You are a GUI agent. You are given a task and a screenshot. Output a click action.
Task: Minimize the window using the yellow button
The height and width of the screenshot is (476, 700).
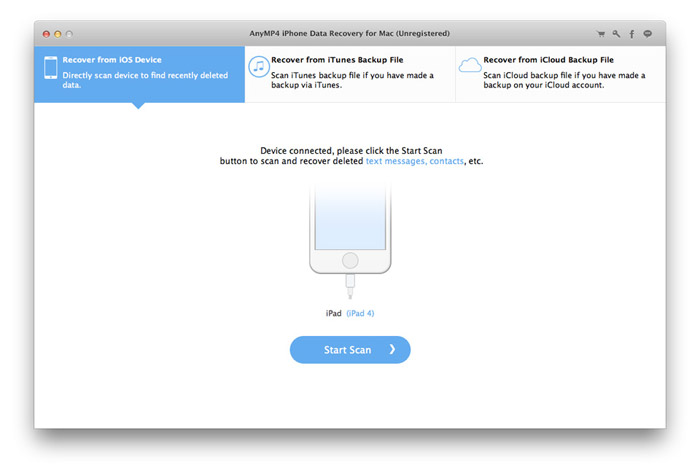click(x=58, y=33)
